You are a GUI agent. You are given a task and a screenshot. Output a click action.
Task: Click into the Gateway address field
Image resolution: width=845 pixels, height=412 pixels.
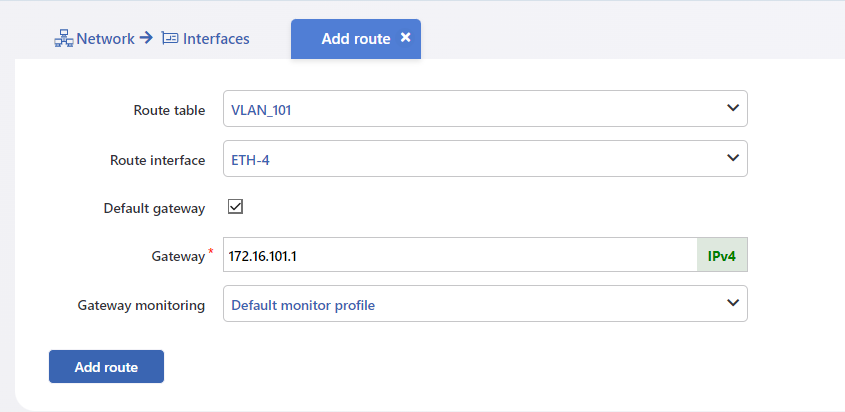460,255
